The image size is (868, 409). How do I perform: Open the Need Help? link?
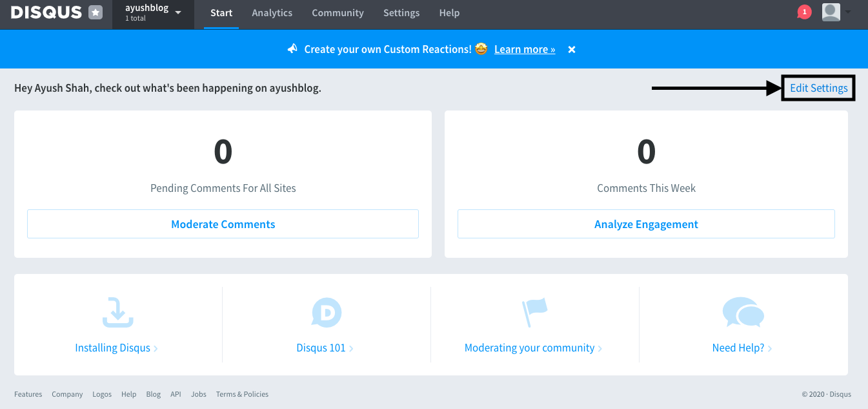pos(742,348)
